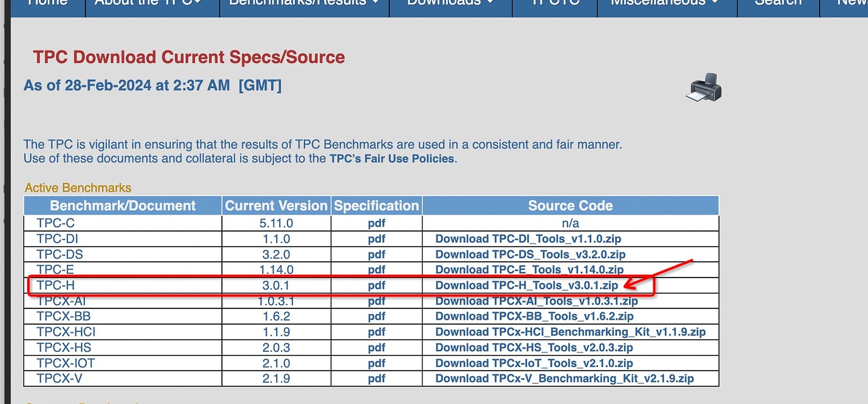Expand the Miscellaneous dropdown menu
The width and height of the screenshot is (868, 404).
coord(664,4)
